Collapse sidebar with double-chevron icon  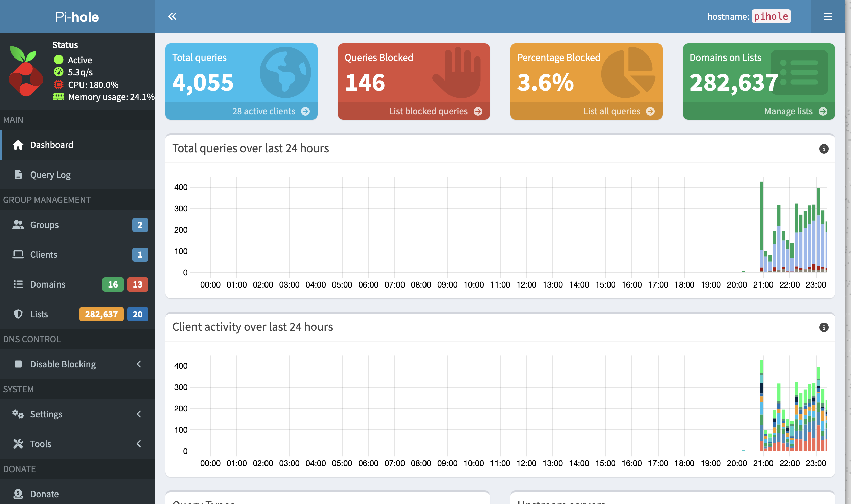coord(172,16)
